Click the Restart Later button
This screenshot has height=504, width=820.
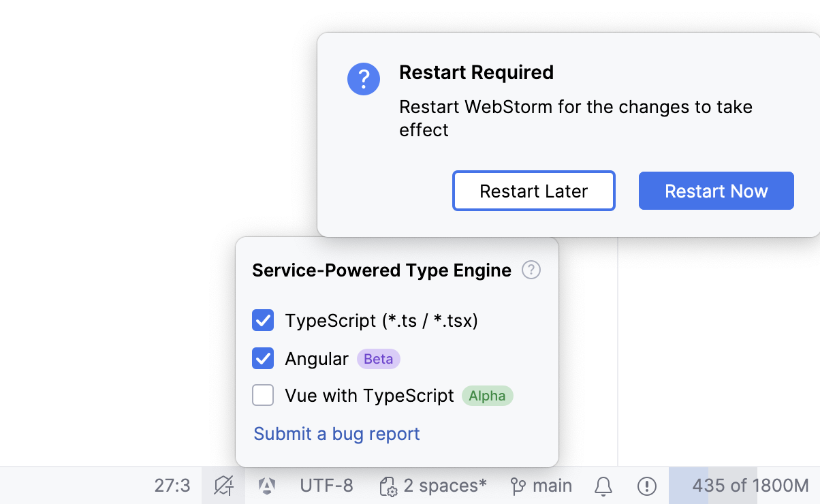point(533,191)
